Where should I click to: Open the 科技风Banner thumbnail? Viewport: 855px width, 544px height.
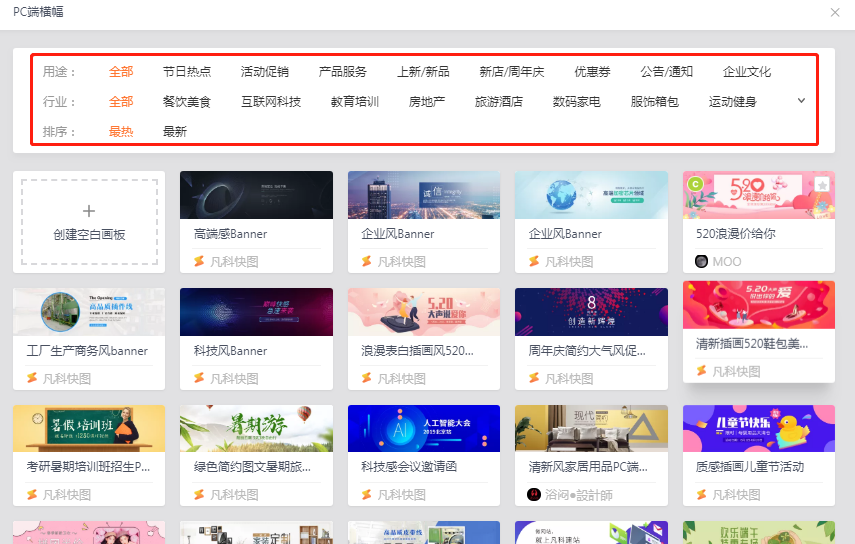256,312
